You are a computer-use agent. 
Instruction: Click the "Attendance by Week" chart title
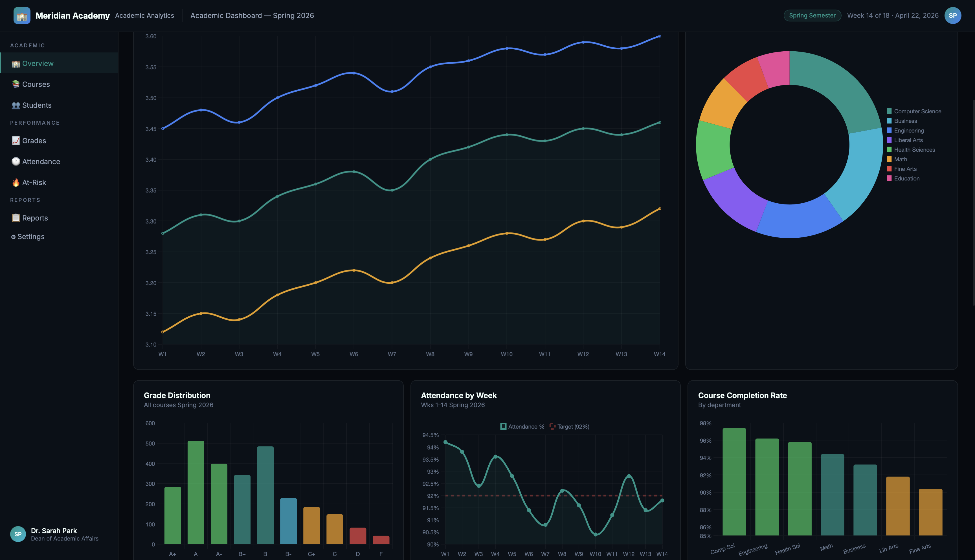459,395
